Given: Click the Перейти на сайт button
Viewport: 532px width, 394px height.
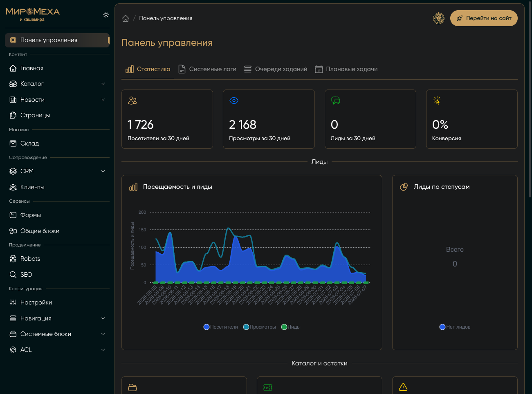Looking at the screenshot, I should pyautogui.click(x=484, y=18).
